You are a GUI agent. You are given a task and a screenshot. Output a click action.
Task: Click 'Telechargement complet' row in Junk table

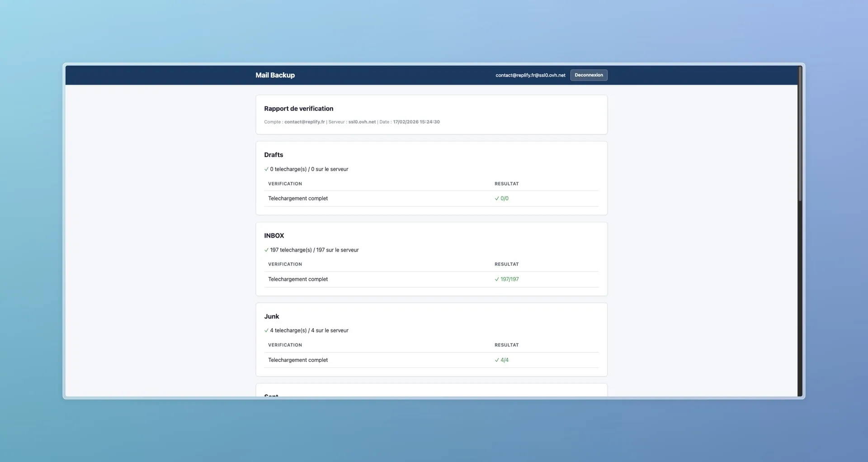(298, 360)
